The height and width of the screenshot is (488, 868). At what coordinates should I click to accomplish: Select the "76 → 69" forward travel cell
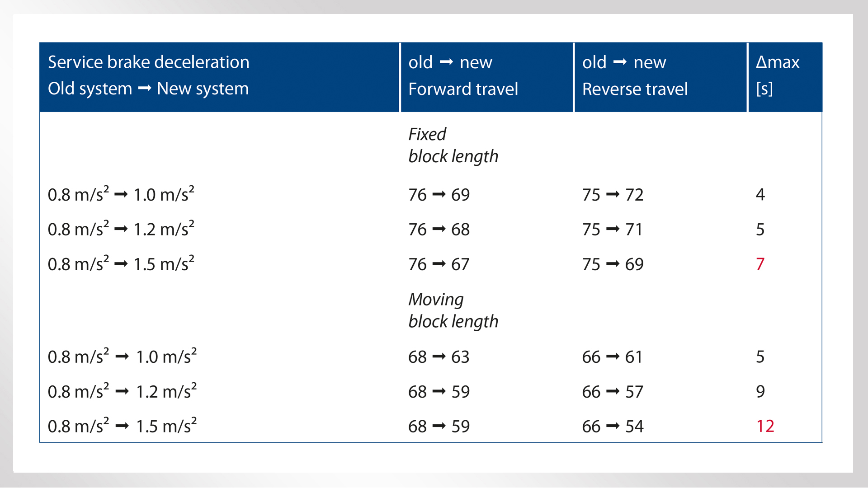click(439, 195)
